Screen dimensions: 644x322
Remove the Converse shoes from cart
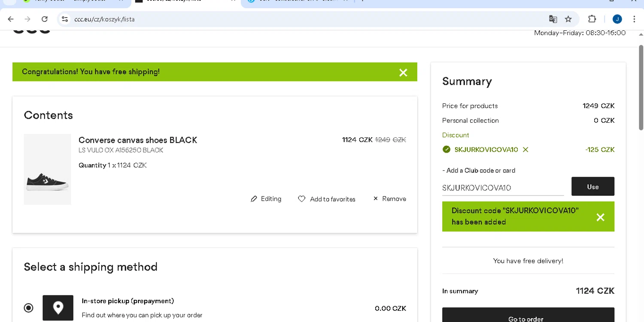tap(389, 199)
